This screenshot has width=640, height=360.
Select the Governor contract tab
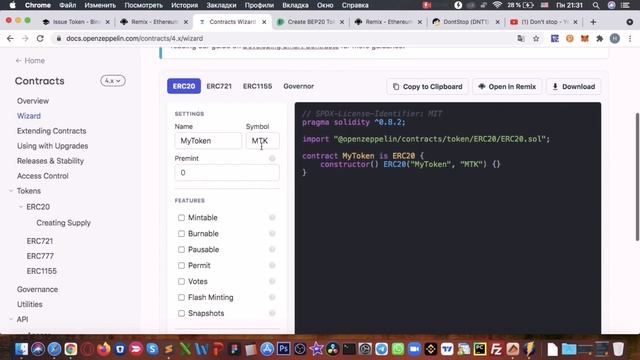pos(298,86)
